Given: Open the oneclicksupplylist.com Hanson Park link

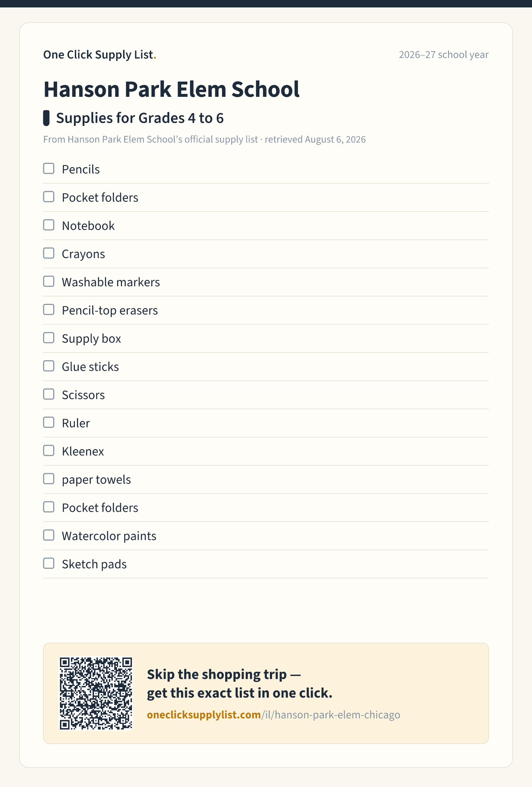Looking at the screenshot, I should pos(273,715).
